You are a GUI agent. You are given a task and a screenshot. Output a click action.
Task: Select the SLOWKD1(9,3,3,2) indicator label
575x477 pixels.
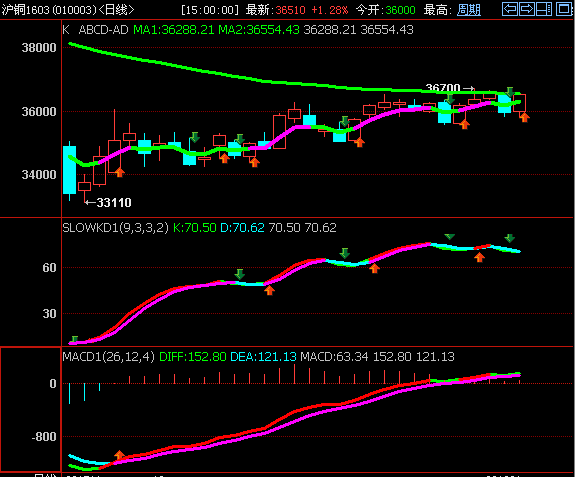point(116,228)
